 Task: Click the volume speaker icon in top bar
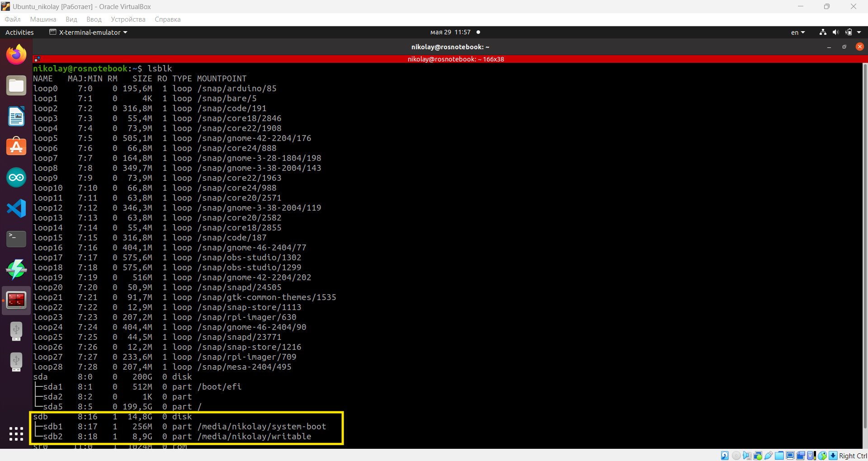point(835,32)
